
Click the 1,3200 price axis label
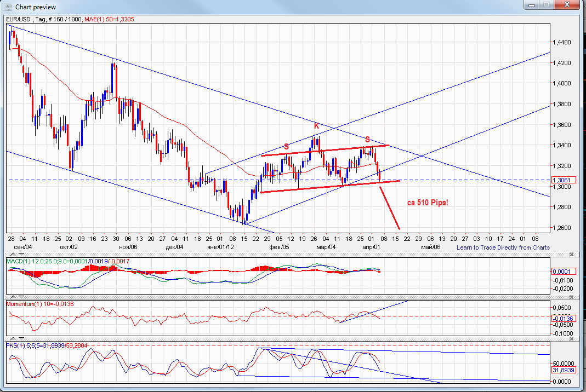[x=562, y=166]
